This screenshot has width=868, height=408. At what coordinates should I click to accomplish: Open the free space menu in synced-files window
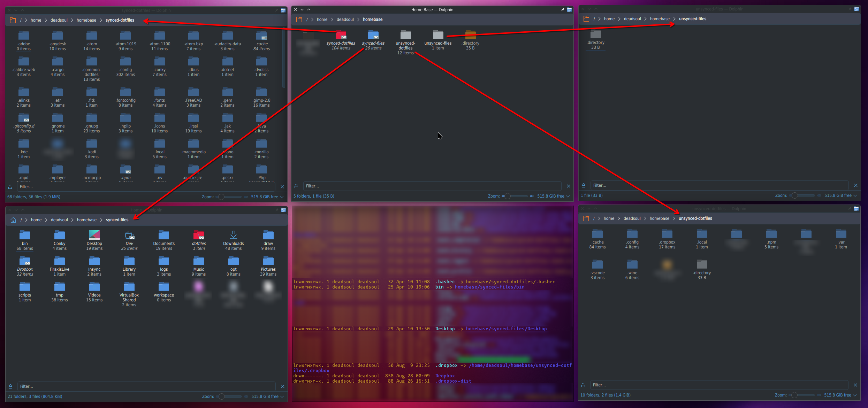(x=282, y=397)
